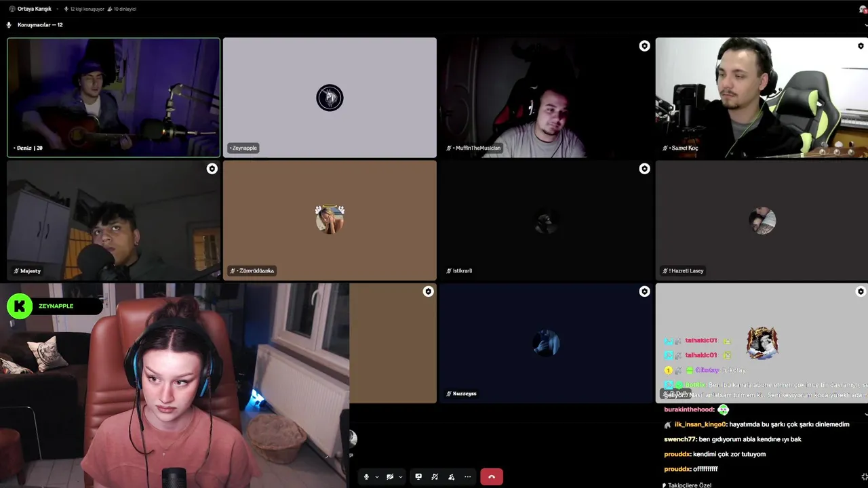Click the Zeynapple name label on her tile
Screen dimensions: 868x488
pos(243,148)
